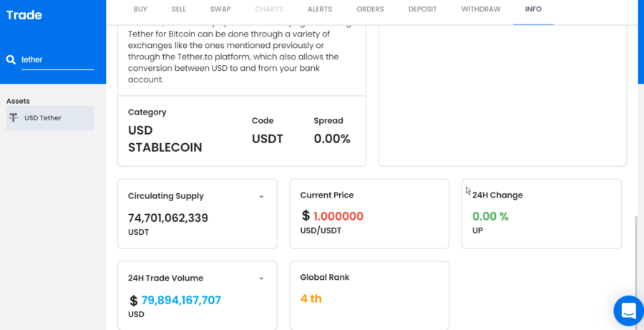Click the asset search input field

tap(57, 60)
